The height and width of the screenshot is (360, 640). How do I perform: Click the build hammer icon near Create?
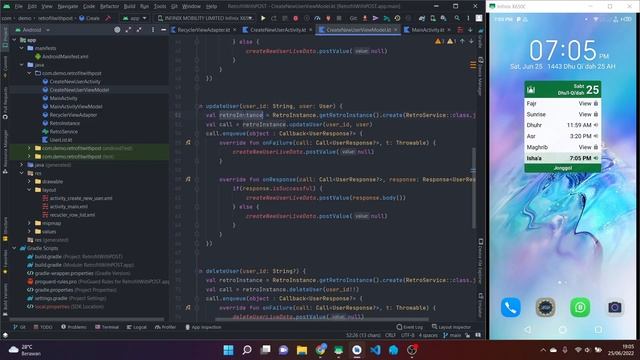tap(108, 18)
